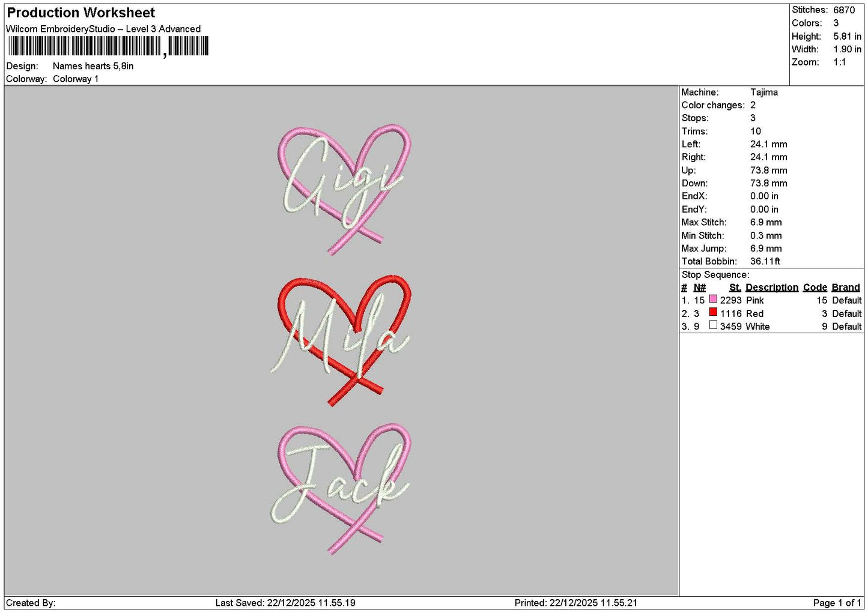Screen dimensions: 868x613
Task: Click 'Created By:' in the footer
Action: tap(31, 603)
